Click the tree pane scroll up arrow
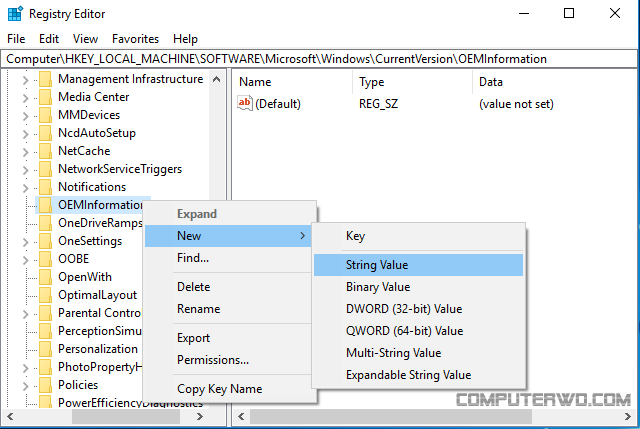 [217, 80]
